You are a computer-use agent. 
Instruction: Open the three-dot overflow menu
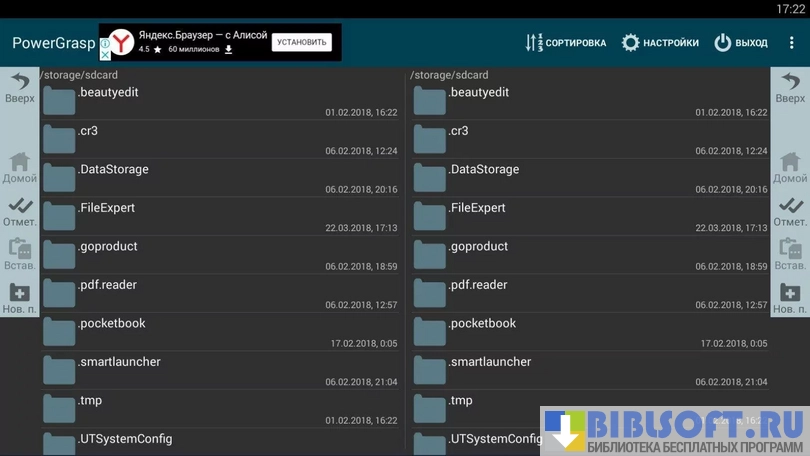792,43
